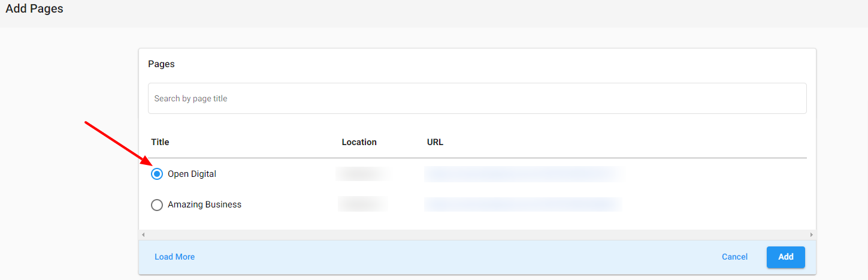This screenshot has width=868, height=280.
Task: Click the Amazing Business page title text
Action: [204, 204]
